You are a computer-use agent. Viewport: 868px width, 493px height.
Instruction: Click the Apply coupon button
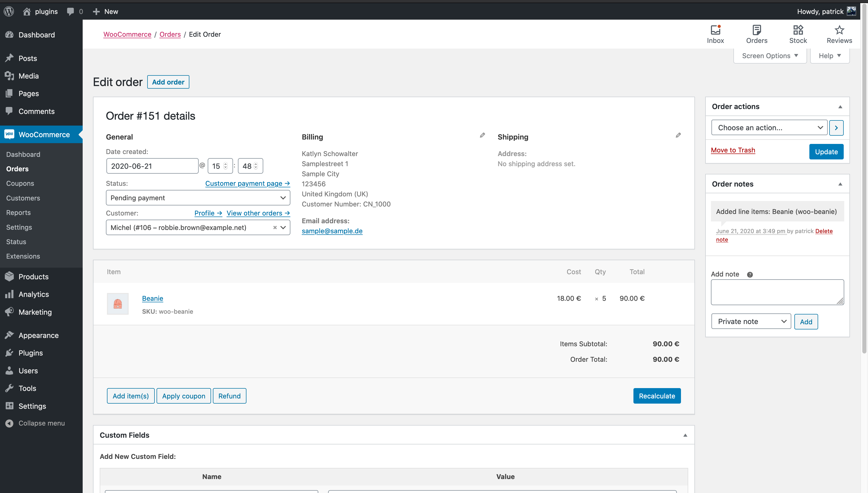click(183, 396)
